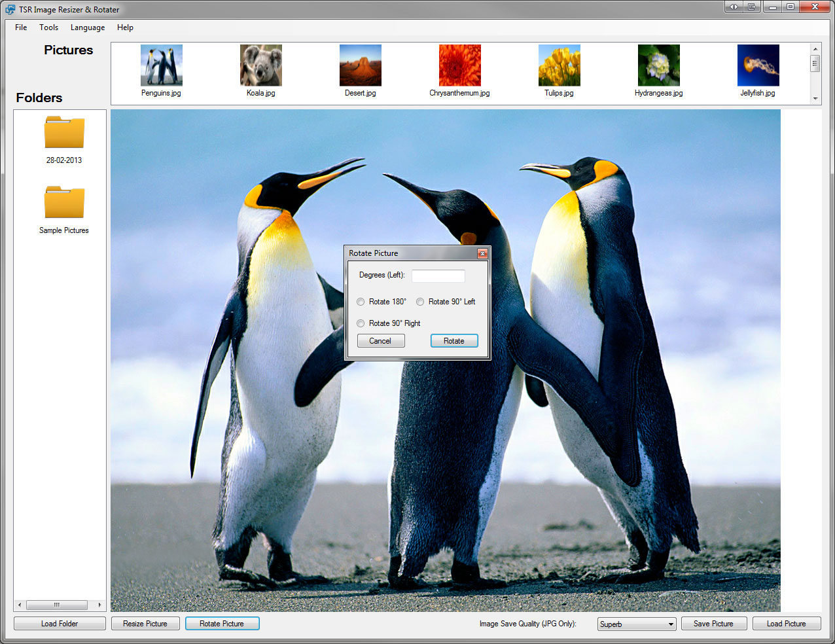The height and width of the screenshot is (644, 835).
Task: Pick the Chrysanthemum.jpg thumbnail
Action: tap(459, 65)
